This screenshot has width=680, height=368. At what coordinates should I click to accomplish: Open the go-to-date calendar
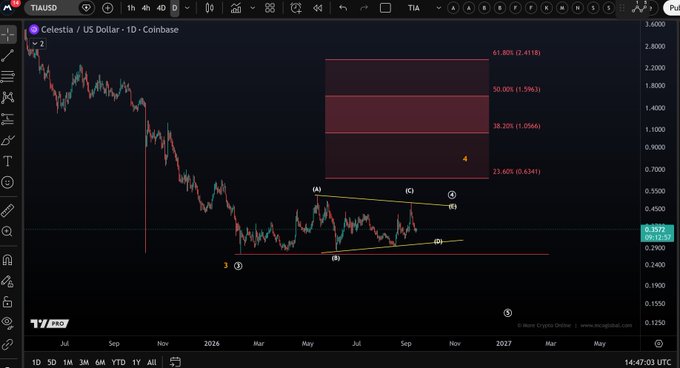tap(175, 362)
